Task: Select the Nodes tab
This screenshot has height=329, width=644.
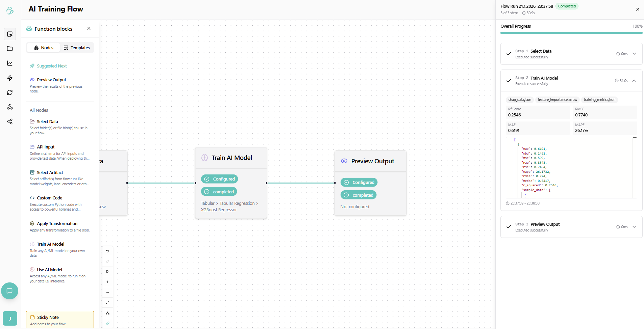Action: pyautogui.click(x=44, y=48)
